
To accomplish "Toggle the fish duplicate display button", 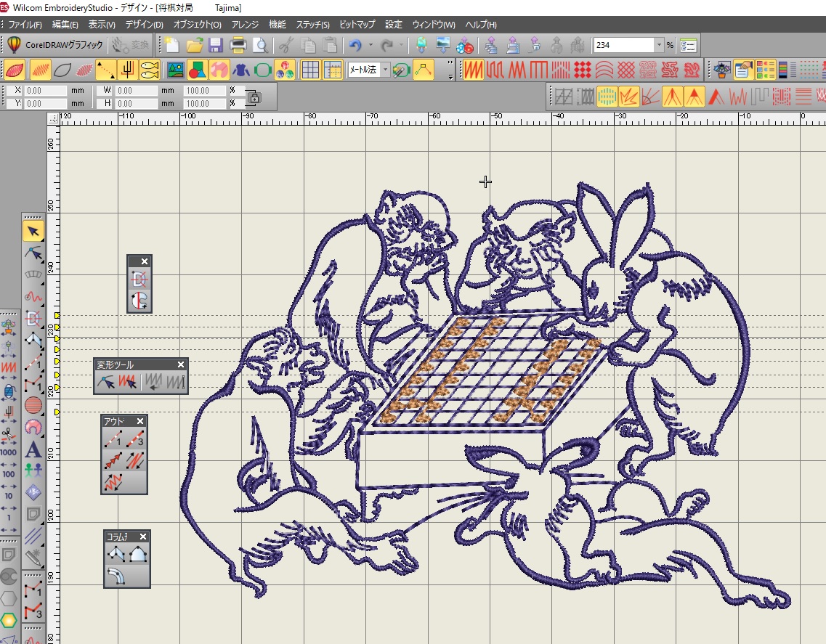I will click(150, 70).
